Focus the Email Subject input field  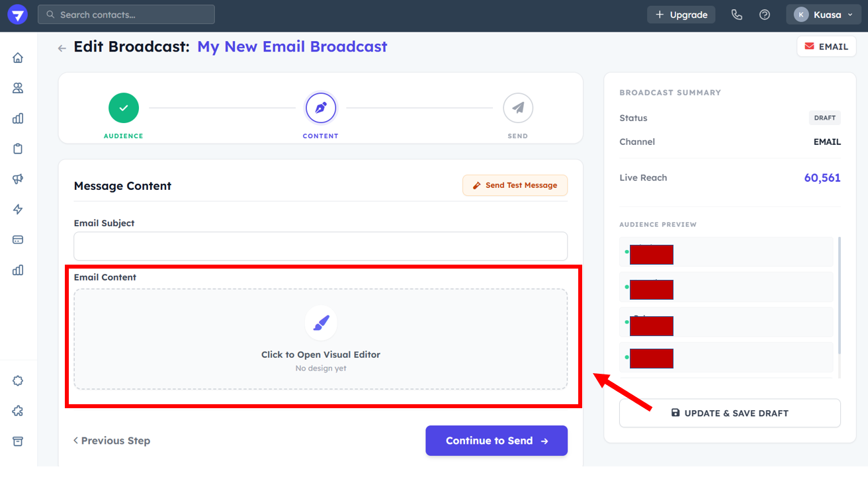[x=320, y=246]
